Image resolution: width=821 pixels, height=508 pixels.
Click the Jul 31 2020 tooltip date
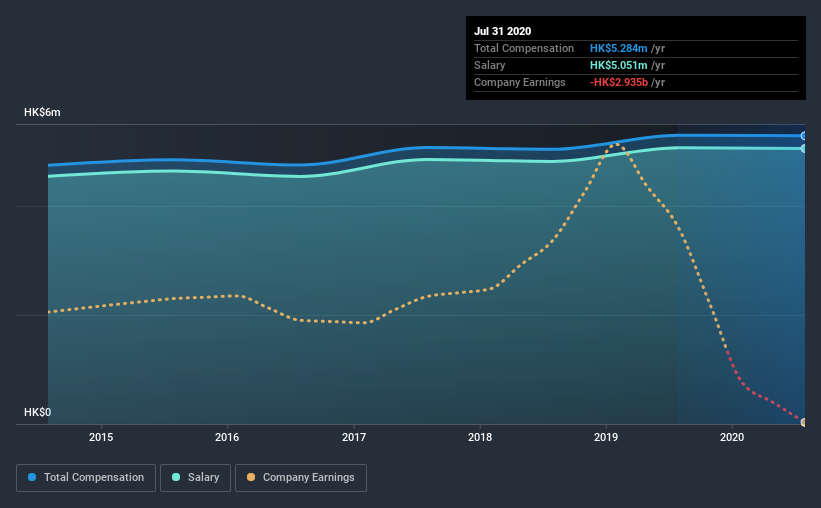click(x=503, y=31)
